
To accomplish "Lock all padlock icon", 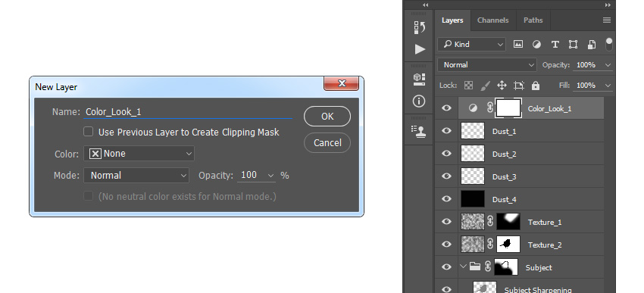I will point(535,86).
